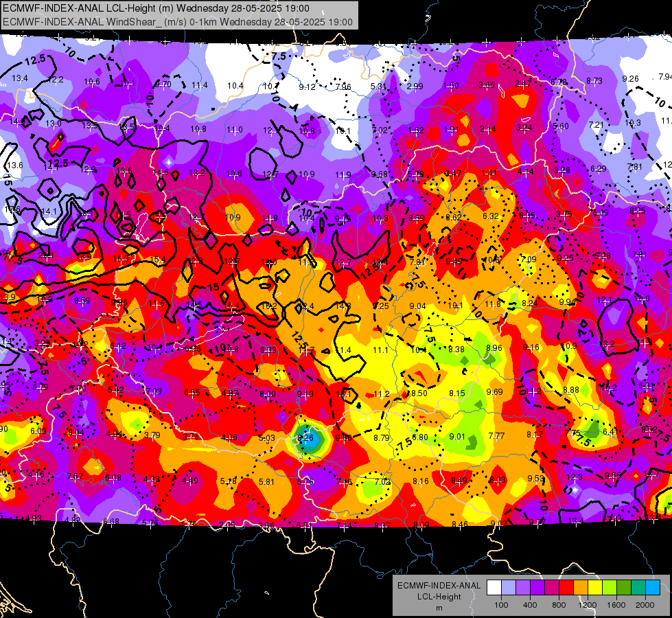The width and height of the screenshot is (672, 618).
Task: Click the teal legend color swatch
Action: click(638, 588)
